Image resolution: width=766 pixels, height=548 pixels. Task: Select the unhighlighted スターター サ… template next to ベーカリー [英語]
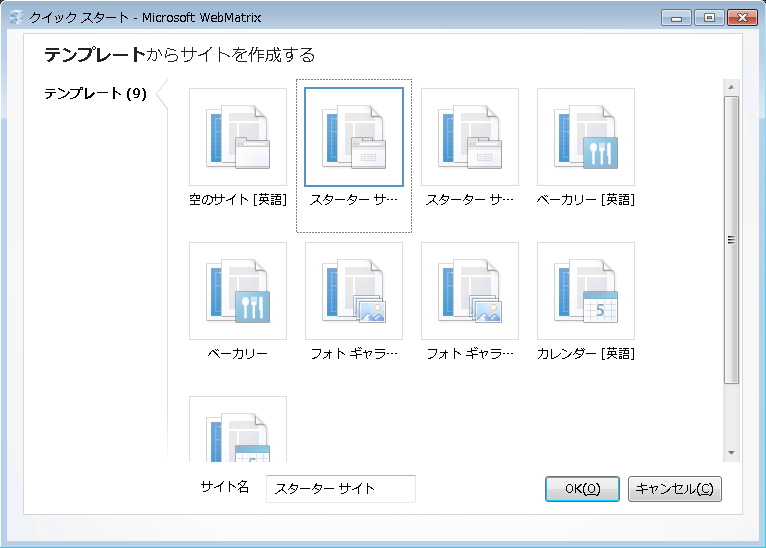pos(470,137)
